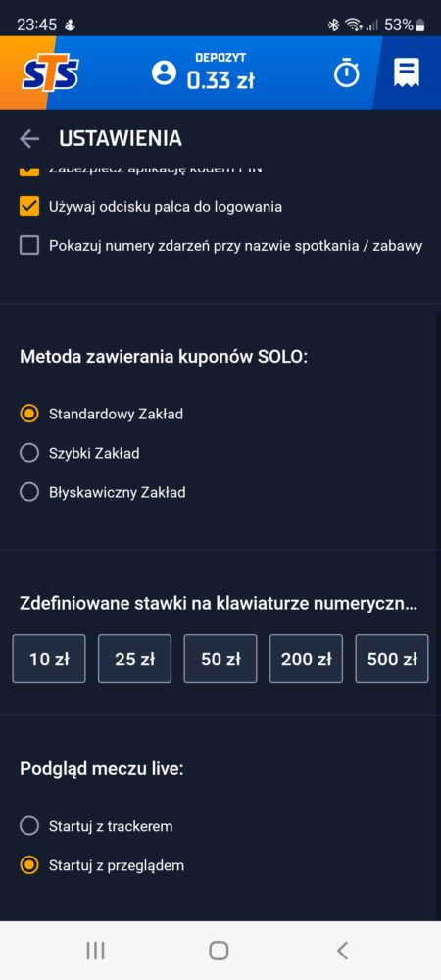Tap the STS logo
This screenshot has height=980, width=441.
pyautogui.click(x=50, y=73)
